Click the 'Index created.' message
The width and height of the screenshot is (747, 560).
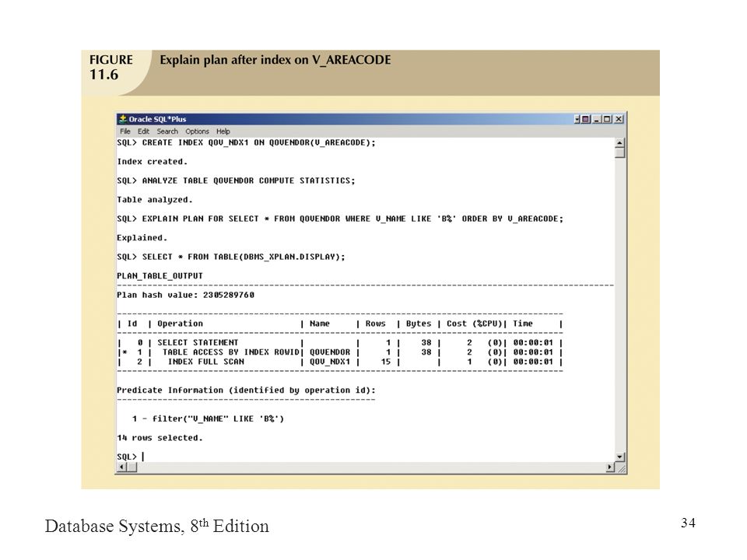(152, 162)
